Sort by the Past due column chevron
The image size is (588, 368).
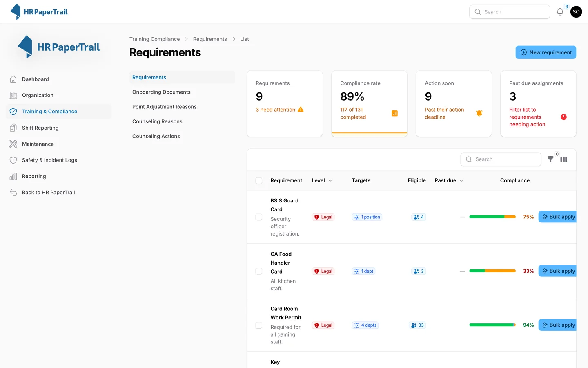(461, 180)
